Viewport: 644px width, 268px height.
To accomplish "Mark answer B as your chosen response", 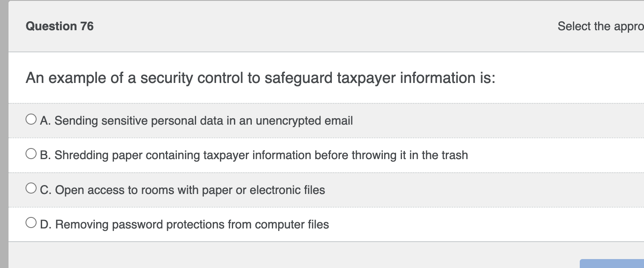I will [30, 153].
